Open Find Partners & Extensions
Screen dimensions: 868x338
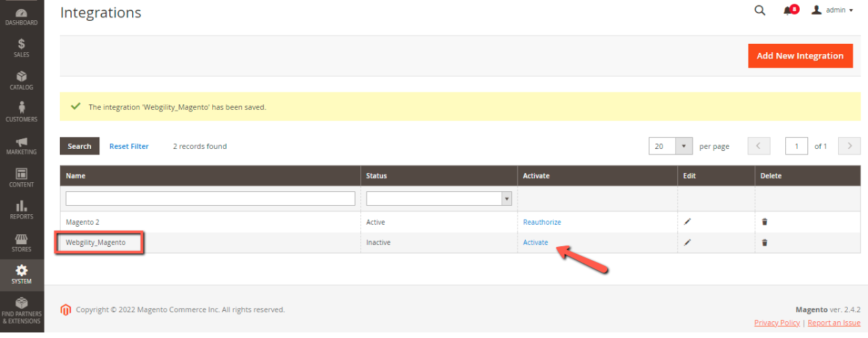pos(22,310)
